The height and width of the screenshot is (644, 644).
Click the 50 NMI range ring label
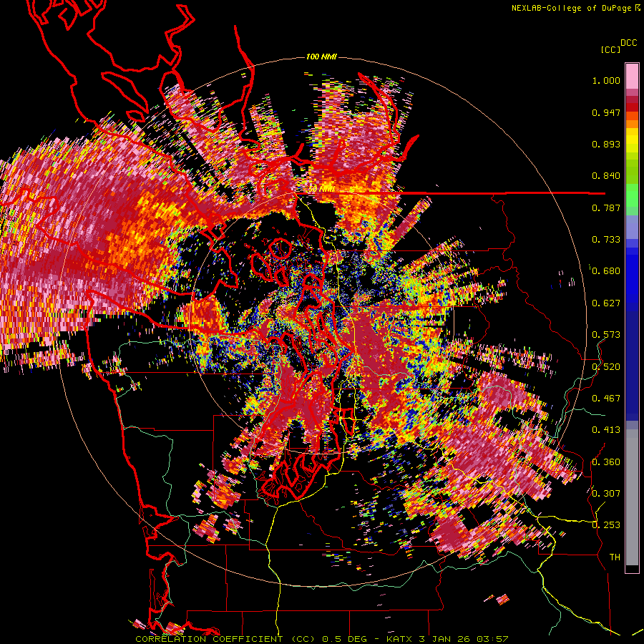tap(321, 189)
